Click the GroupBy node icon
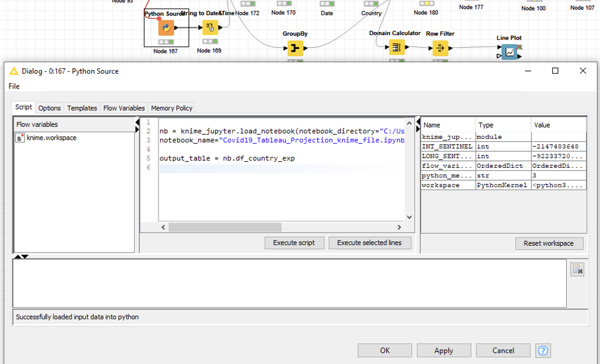The width and height of the screenshot is (600, 364). 295,48
